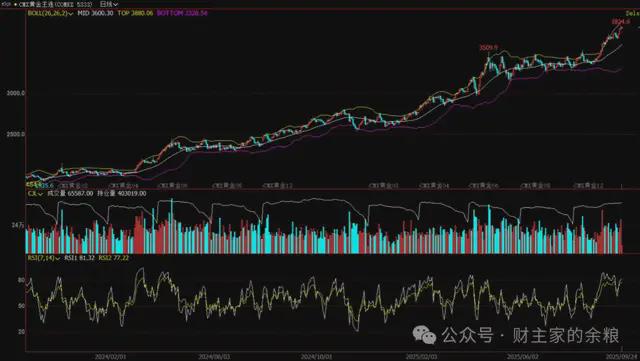Click the RSI2 77.22 value
This screenshot has height=361, width=640.
click(114, 258)
